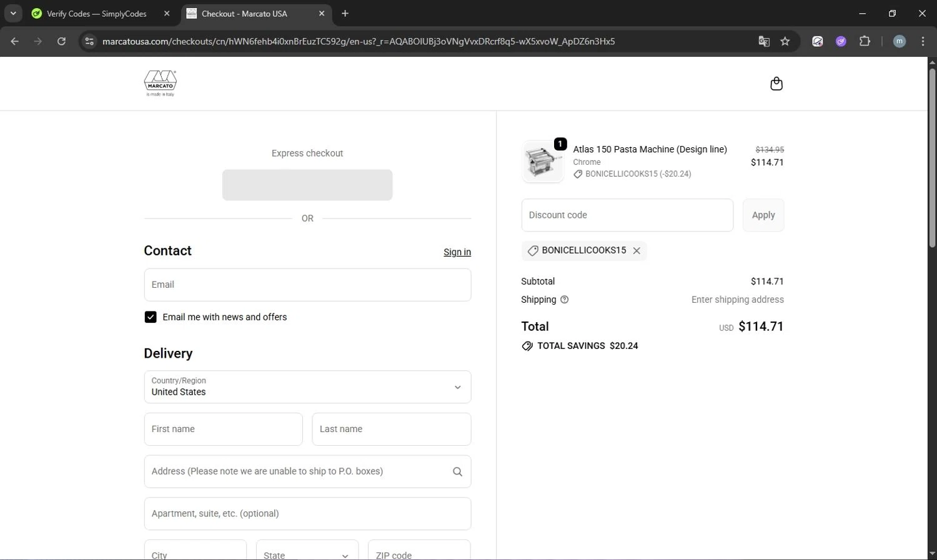Bookmark this page with the star icon
This screenshot has width=937, height=560.
(785, 41)
